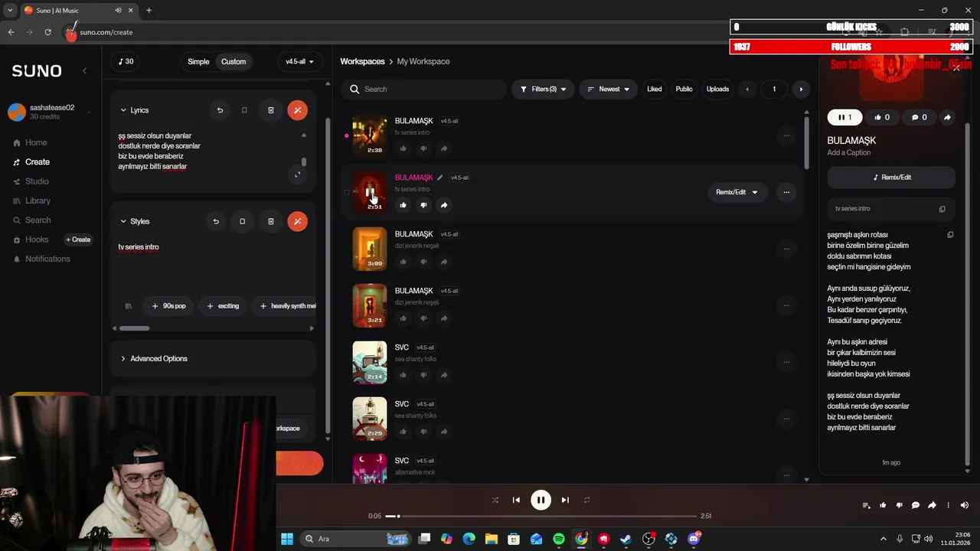Open more options for BULAMAŞK 2:51 track
Image resolution: width=980 pixels, height=551 pixels.
coord(786,192)
